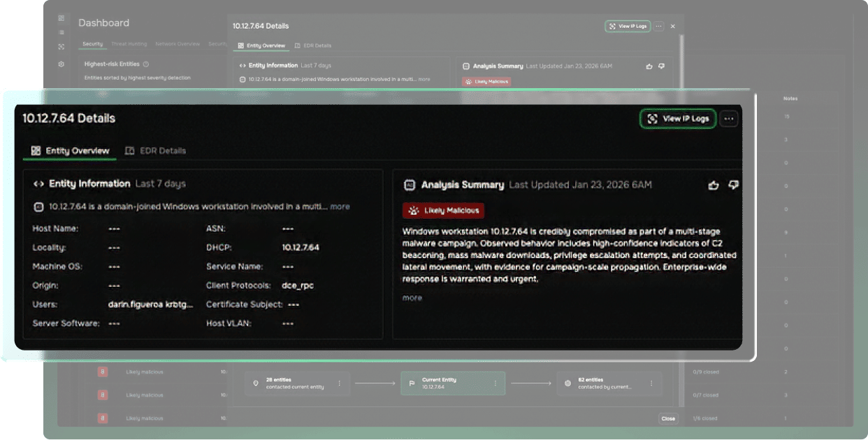Click thumbs-up icon in the enlarged Analysis Summary

714,185
